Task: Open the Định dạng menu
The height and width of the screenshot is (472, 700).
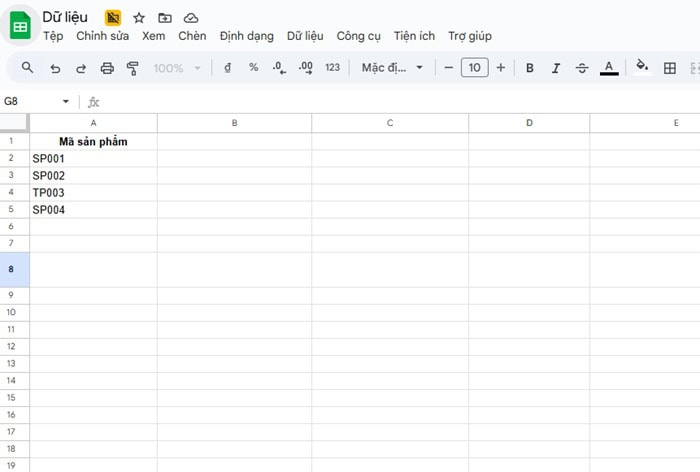Action: pos(246,36)
